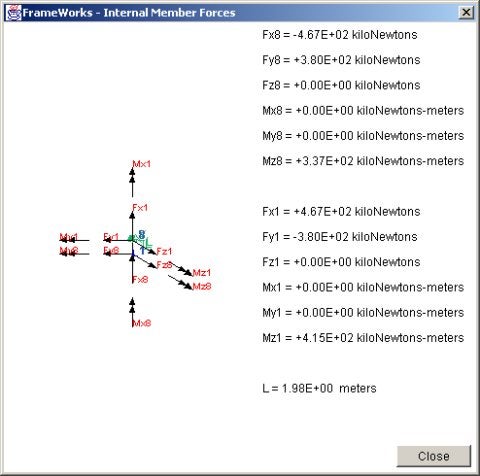Click the FrameWorks title bar icon

pos(13,13)
